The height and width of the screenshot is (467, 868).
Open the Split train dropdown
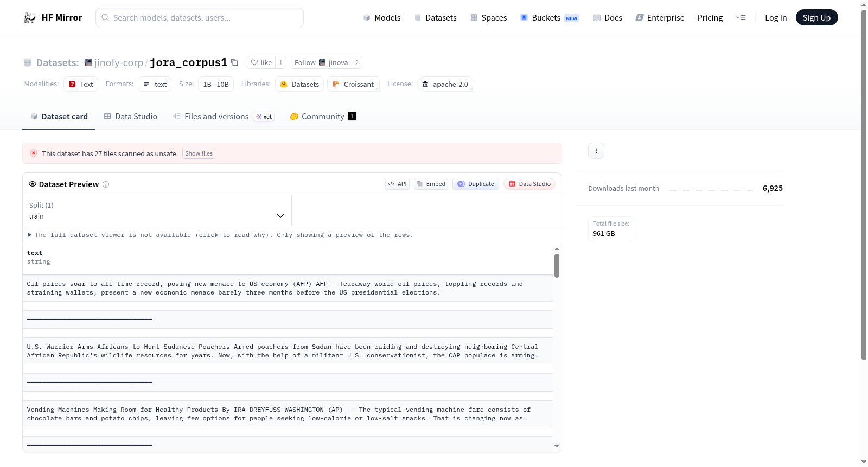point(157,210)
